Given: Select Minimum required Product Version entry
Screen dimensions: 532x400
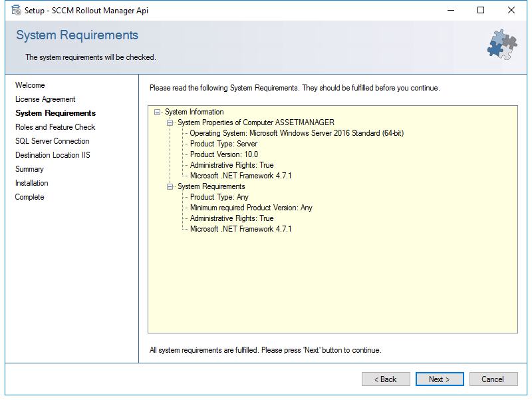Looking at the screenshot, I should (x=251, y=208).
